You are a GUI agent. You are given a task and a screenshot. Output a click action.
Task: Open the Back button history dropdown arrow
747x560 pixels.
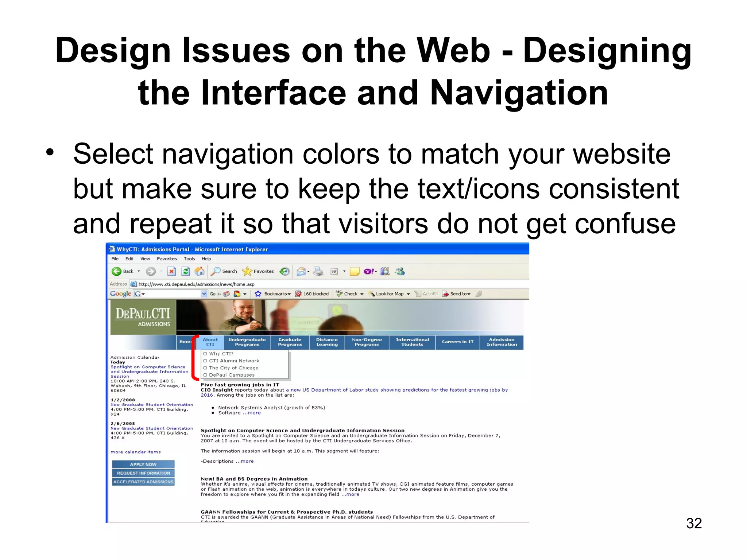tap(139, 271)
